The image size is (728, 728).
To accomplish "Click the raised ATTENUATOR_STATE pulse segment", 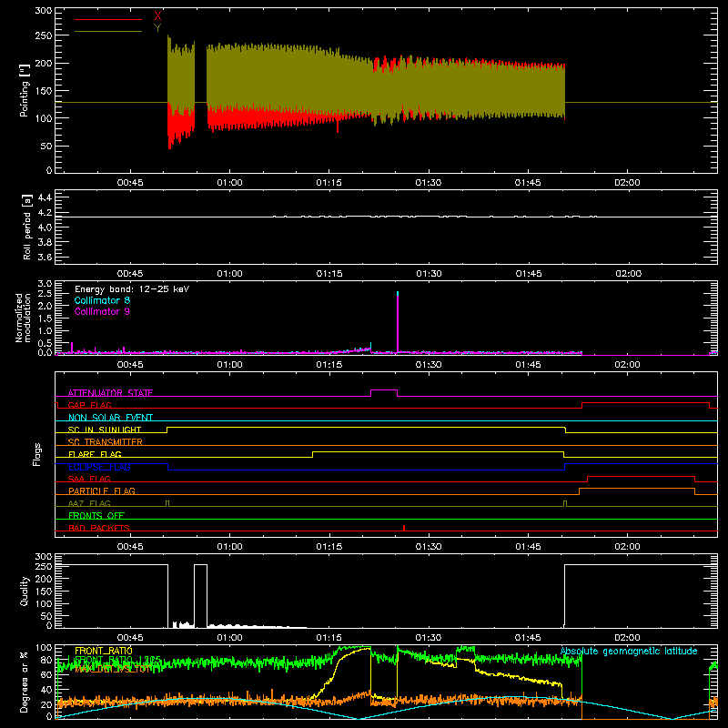I will click(x=384, y=390).
